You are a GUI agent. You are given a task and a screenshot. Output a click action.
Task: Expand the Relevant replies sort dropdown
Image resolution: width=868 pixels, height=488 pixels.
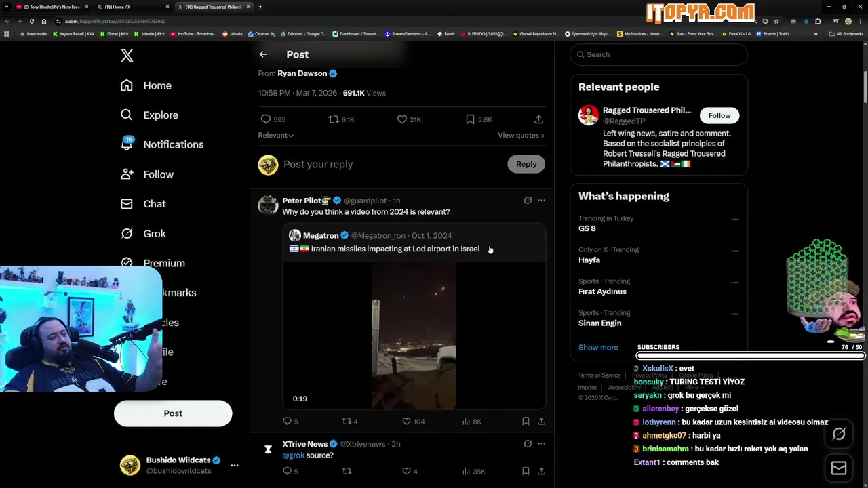click(x=275, y=135)
